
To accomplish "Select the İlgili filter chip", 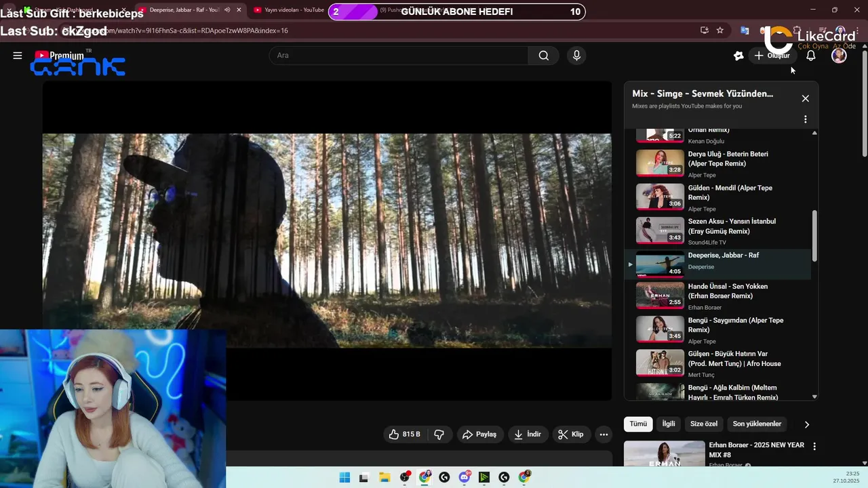I will click(x=669, y=424).
